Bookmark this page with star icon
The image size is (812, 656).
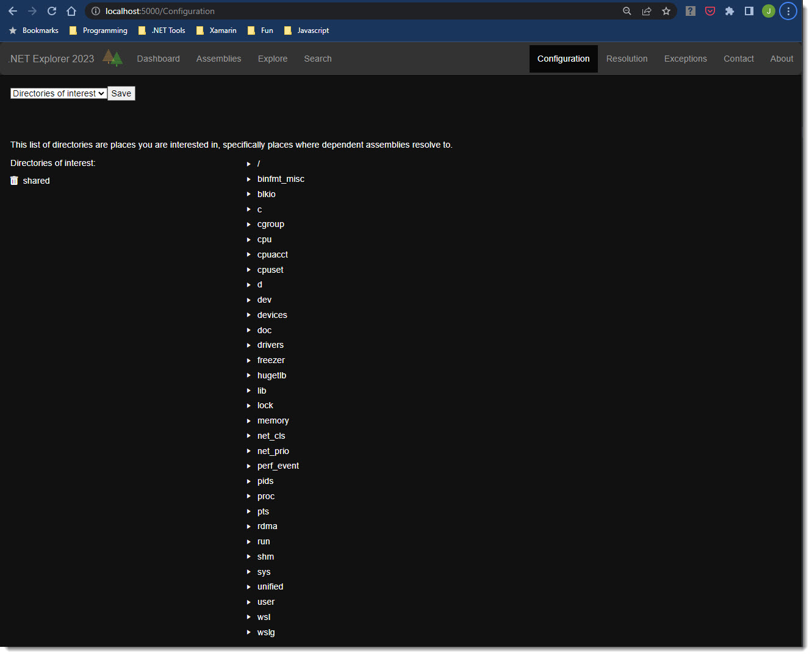pos(666,11)
